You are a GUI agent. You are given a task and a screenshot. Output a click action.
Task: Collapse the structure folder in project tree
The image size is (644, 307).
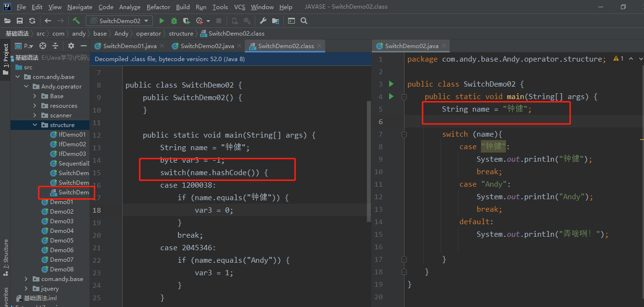click(35, 125)
